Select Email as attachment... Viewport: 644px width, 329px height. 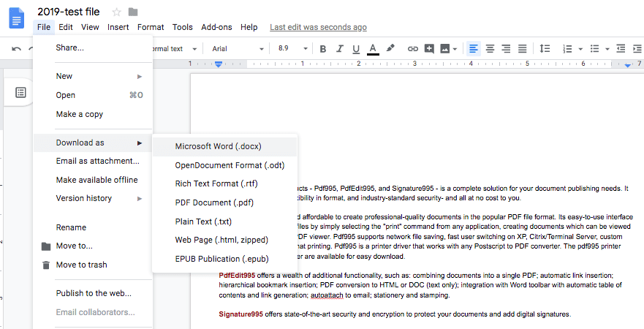coord(93,161)
